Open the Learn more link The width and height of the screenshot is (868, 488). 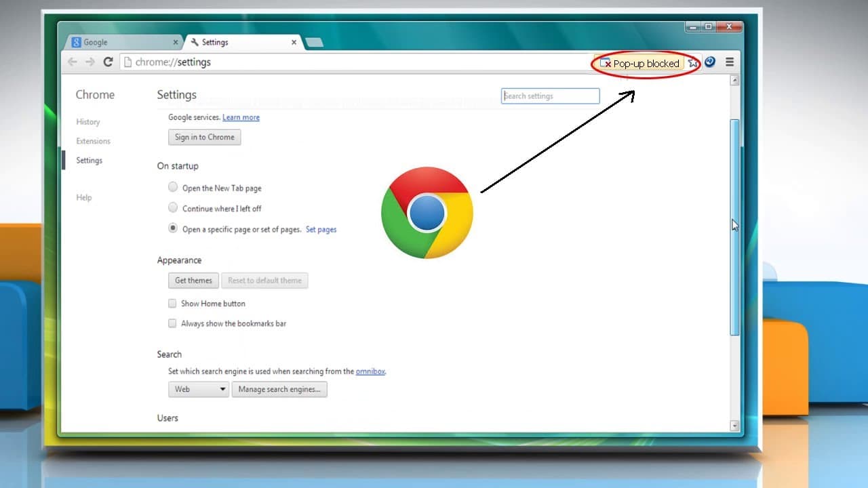241,117
